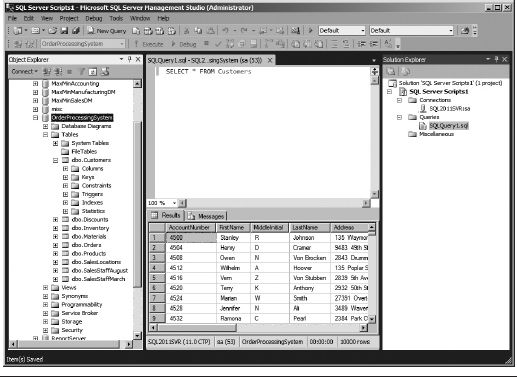Collapse the dbo.Customers table node
Image resolution: width=517 pixels, height=377 pixels.
55,160
